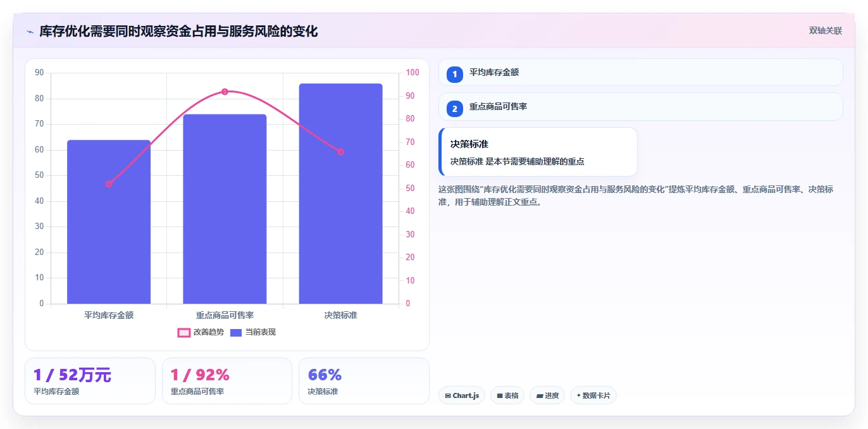
Task: Click numbered badge 1 for 平均库存金额
Action: pyautogui.click(x=454, y=74)
